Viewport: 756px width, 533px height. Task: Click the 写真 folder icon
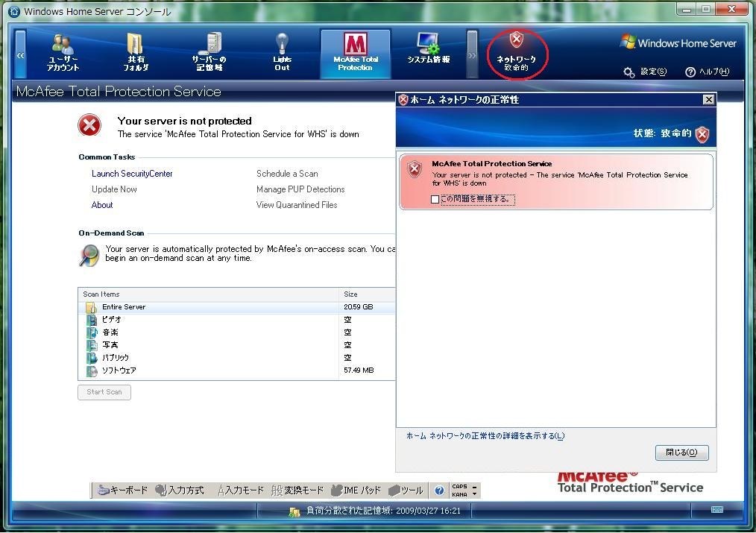coord(92,345)
